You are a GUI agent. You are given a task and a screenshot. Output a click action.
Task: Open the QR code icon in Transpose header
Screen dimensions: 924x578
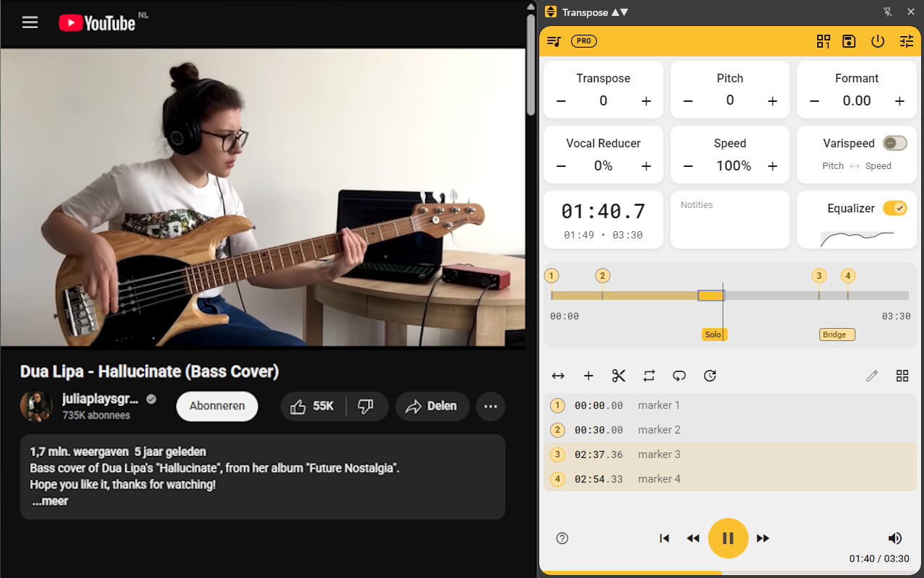(824, 41)
